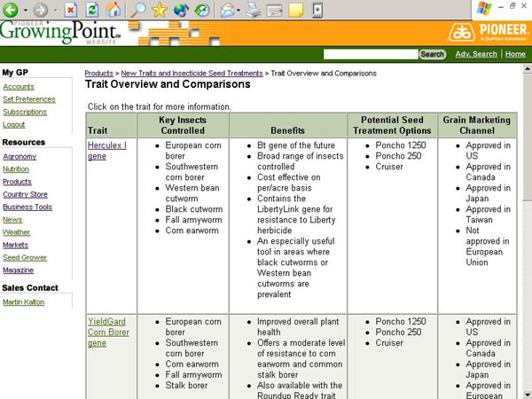Image resolution: width=532 pixels, height=399 pixels.
Task: Click the Stop loading icon
Action: point(71,11)
